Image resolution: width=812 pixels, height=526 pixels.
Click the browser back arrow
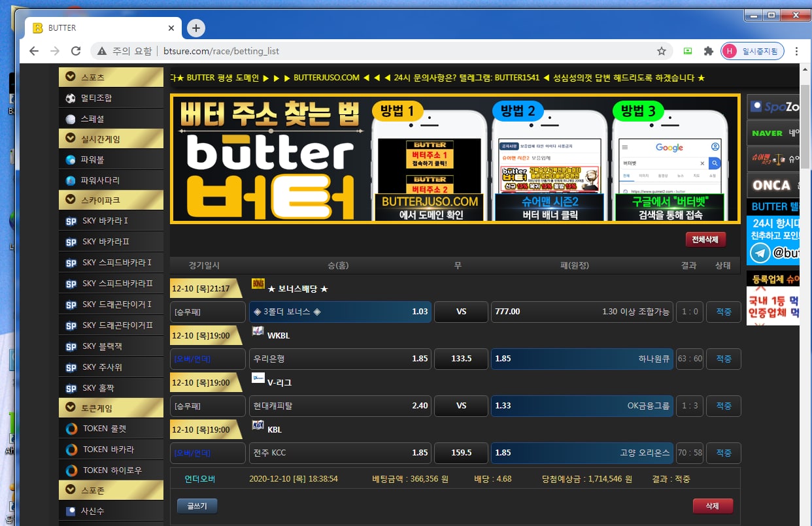click(34, 51)
